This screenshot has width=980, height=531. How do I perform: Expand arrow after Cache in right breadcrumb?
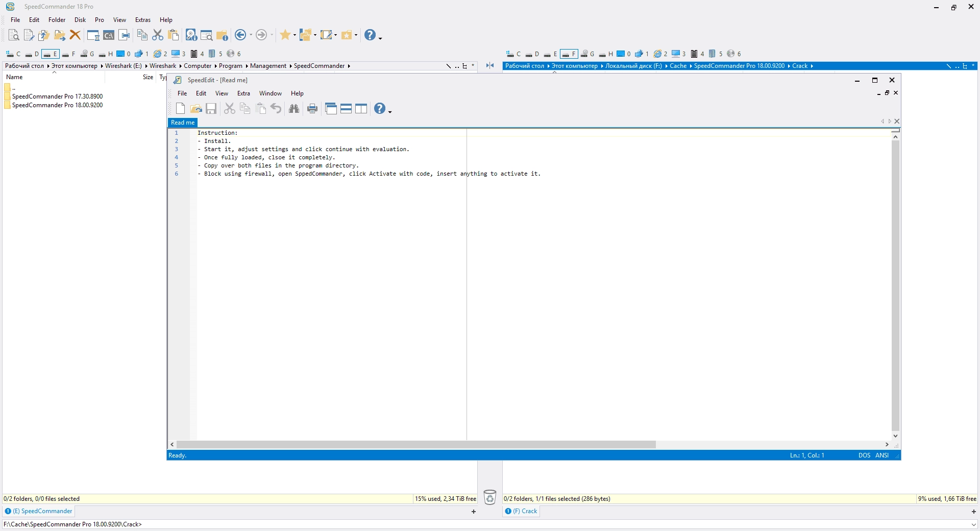[x=691, y=66]
